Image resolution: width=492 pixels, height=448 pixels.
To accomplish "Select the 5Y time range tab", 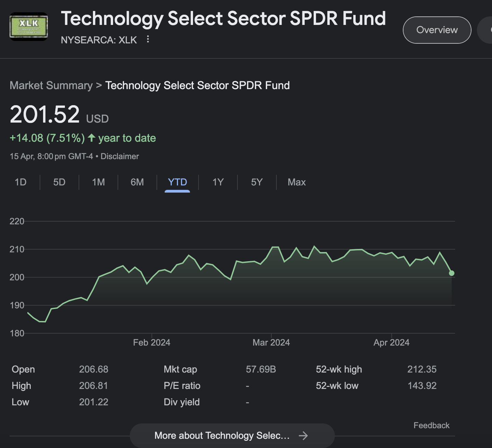I will pyautogui.click(x=257, y=182).
